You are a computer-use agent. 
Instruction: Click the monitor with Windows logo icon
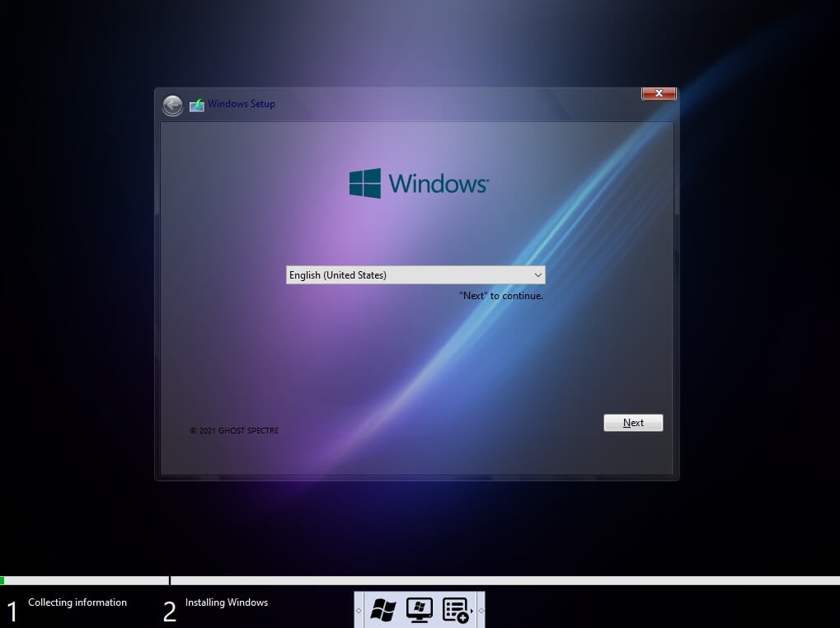tap(419, 610)
